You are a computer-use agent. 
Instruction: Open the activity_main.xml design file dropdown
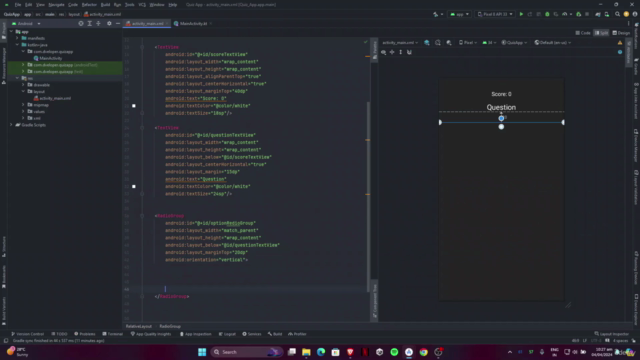(400, 42)
